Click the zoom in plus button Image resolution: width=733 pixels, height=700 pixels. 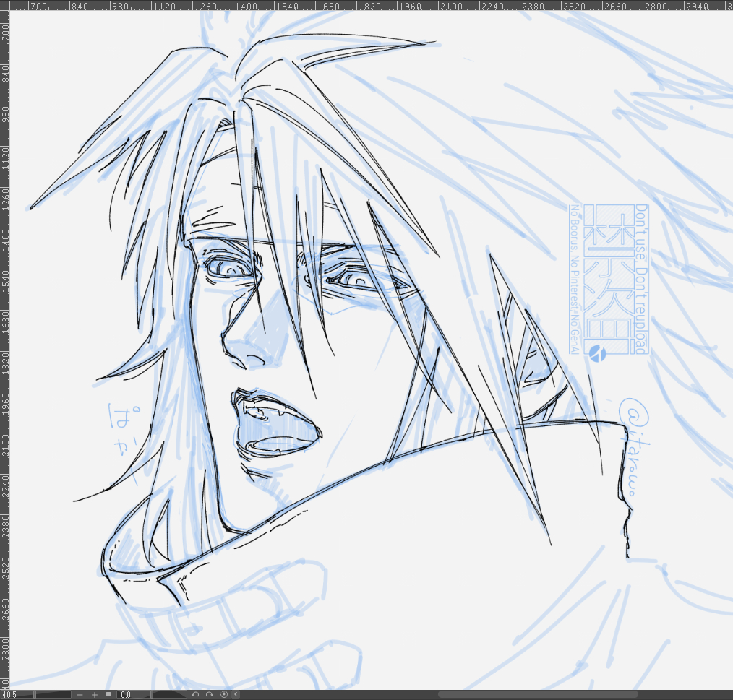pos(94,695)
